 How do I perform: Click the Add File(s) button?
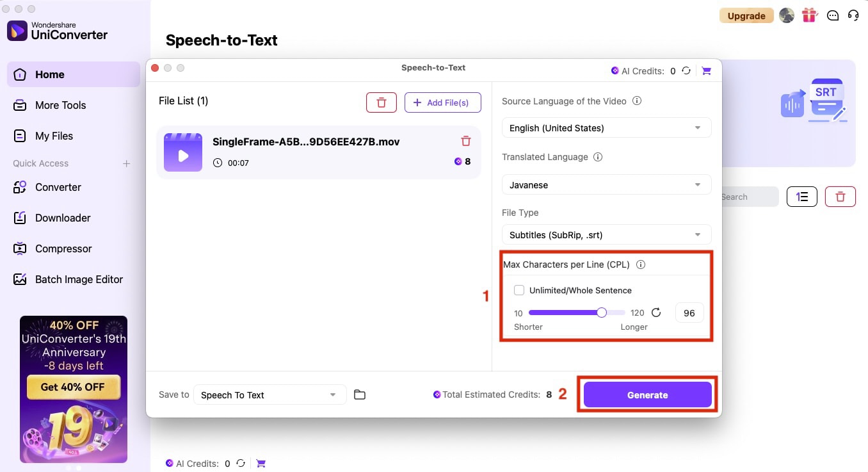pyautogui.click(x=442, y=102)
